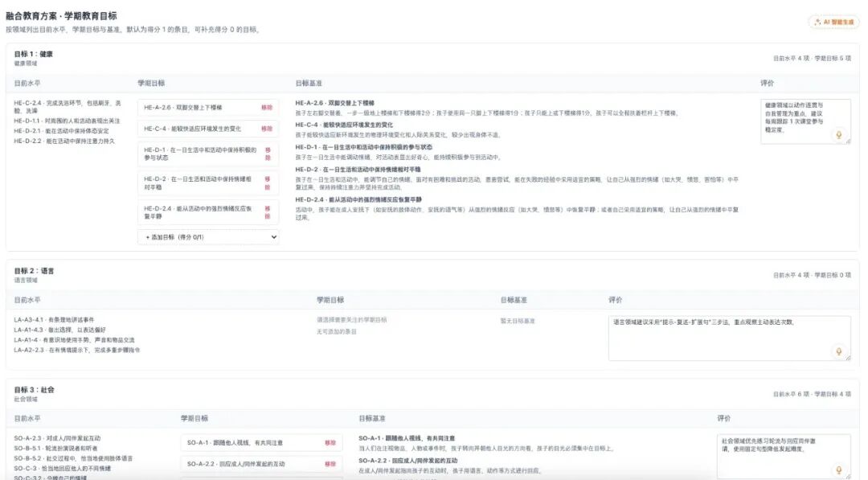Click resize handle of 语言 evaluation box
868x480 pixels.
(848, 358)
